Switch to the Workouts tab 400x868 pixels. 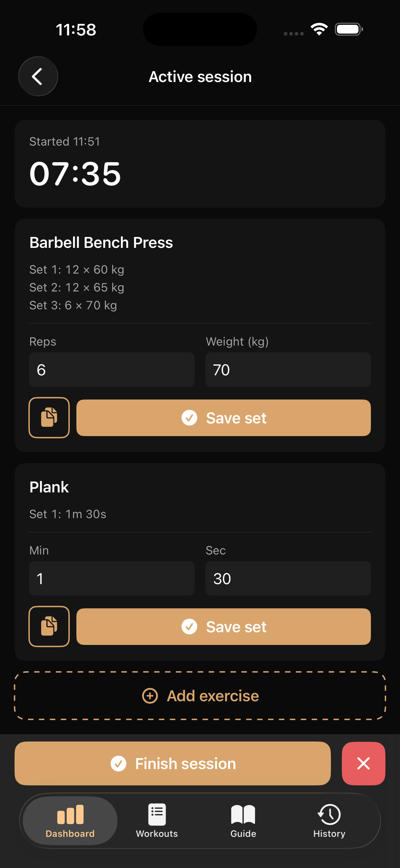pos(157,821)
